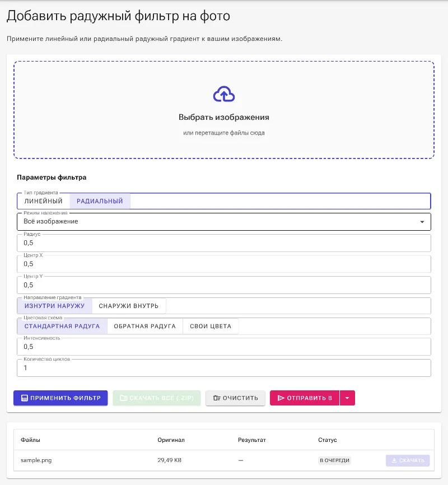
Task: Open the Режим наложения dropdown
Action: pyautogui.click(x=224, y=221)
